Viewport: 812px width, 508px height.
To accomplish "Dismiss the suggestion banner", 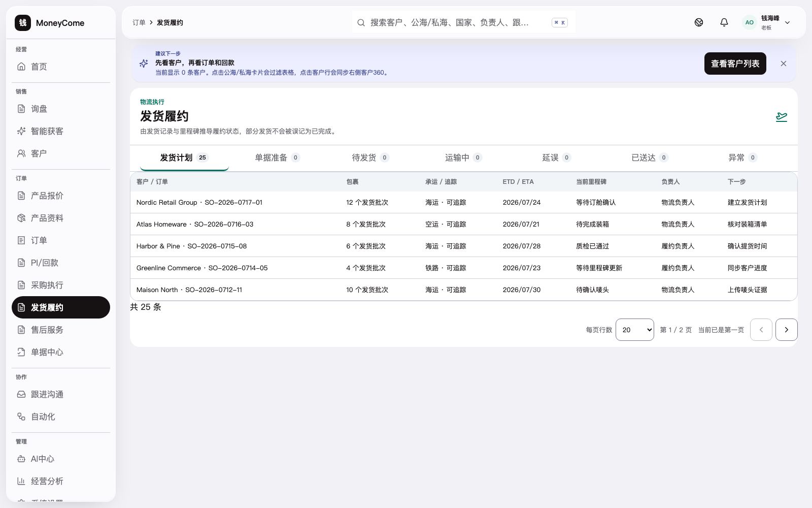I will click(x=784, y=63).
